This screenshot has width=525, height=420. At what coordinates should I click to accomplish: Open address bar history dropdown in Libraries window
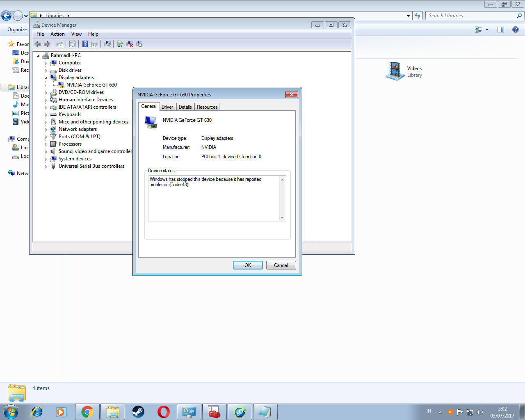(408, 16)
